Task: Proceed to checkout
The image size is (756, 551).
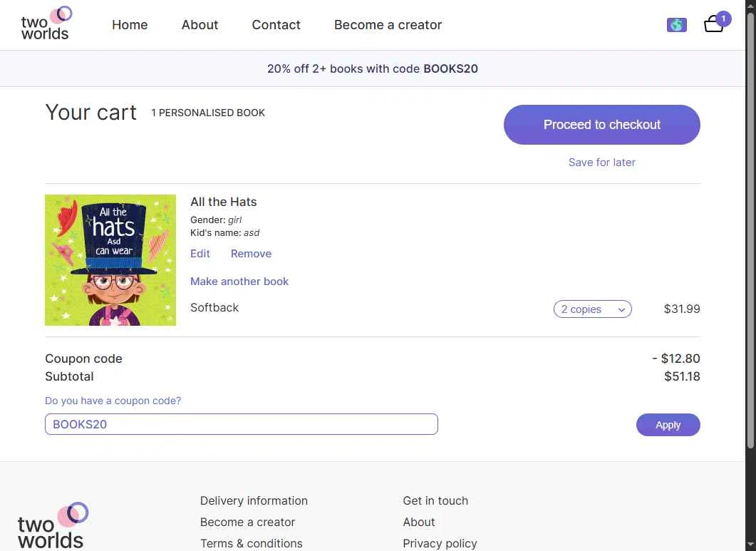Action: pyautogui.click(x=601, y=125)
